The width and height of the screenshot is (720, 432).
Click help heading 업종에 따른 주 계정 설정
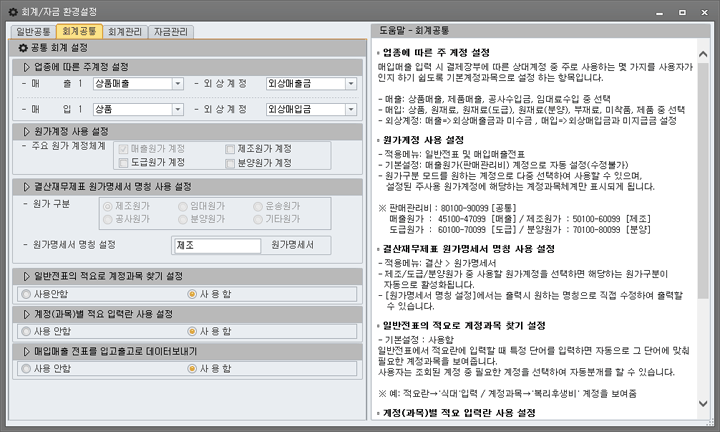[436, 53]
